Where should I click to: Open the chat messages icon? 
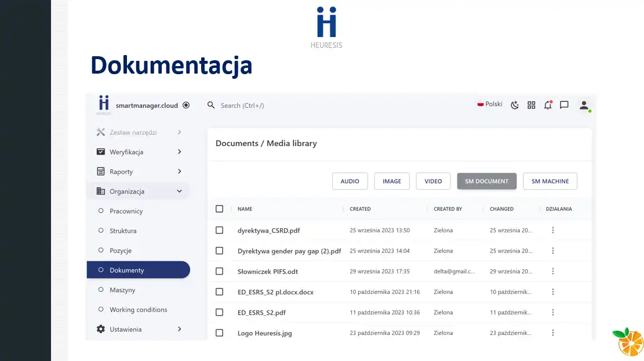point(564,105)
